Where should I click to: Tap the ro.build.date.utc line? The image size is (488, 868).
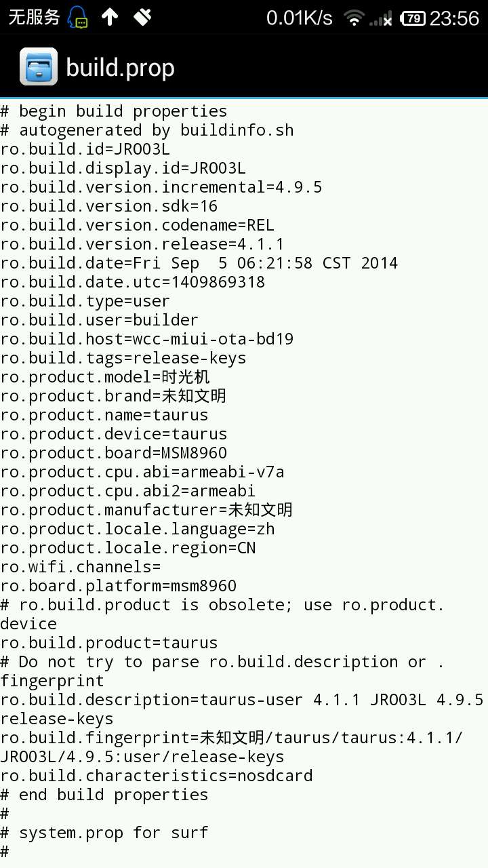[132, 282]
